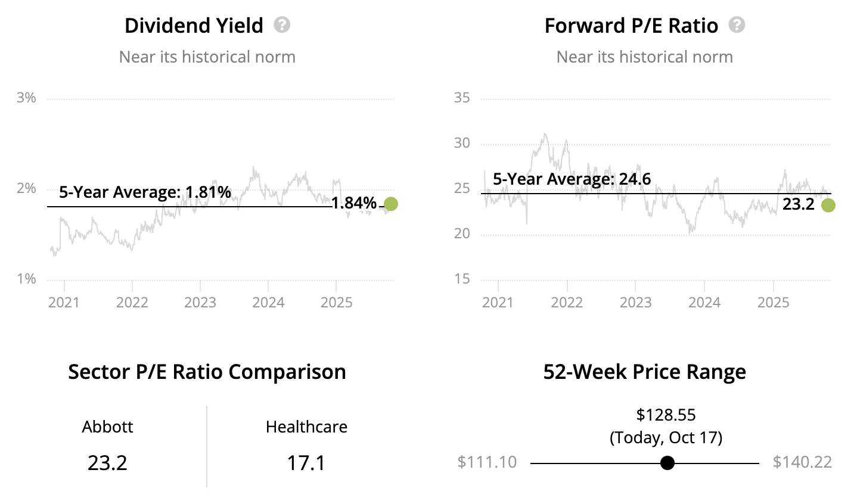This screenshot has height=504, width=857.
Task: Click the 1.84% current yield label
Action: [354, 203]
